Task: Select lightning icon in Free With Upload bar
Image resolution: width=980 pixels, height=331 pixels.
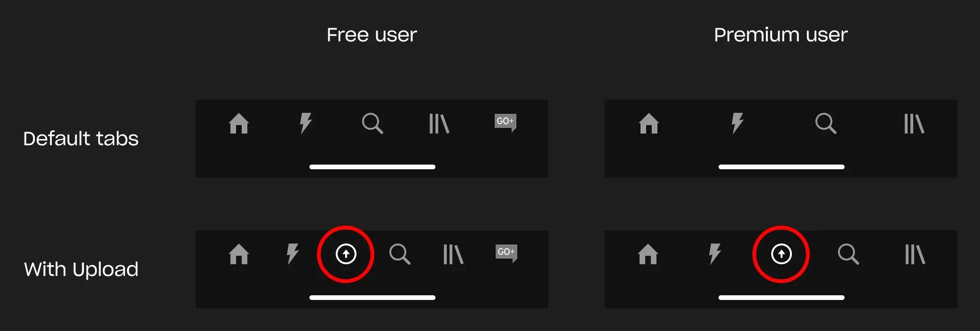Action: [x=292, y=254]
